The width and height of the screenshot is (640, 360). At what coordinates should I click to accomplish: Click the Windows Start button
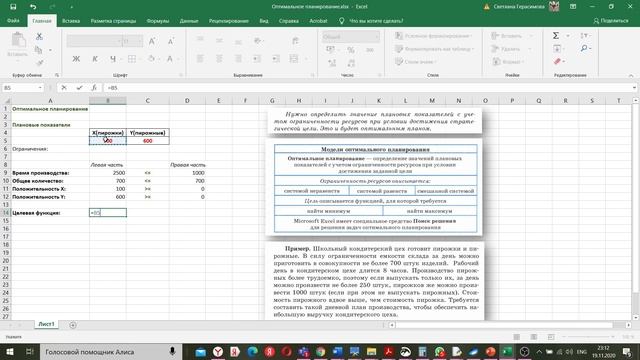point(9,351)
